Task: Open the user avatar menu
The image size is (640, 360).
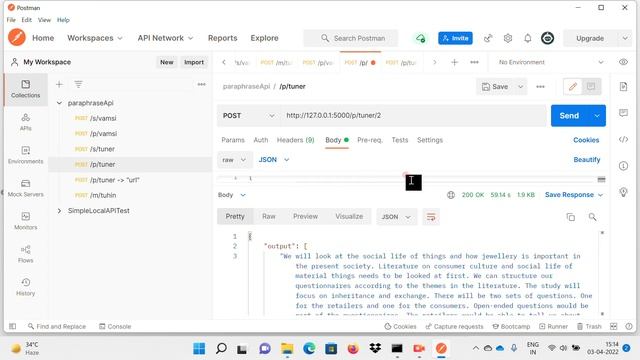Action: (x=547, y=38)
